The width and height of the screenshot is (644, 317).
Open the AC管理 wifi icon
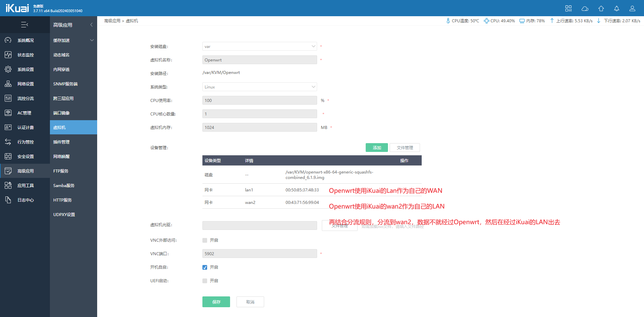click(8, 113)
